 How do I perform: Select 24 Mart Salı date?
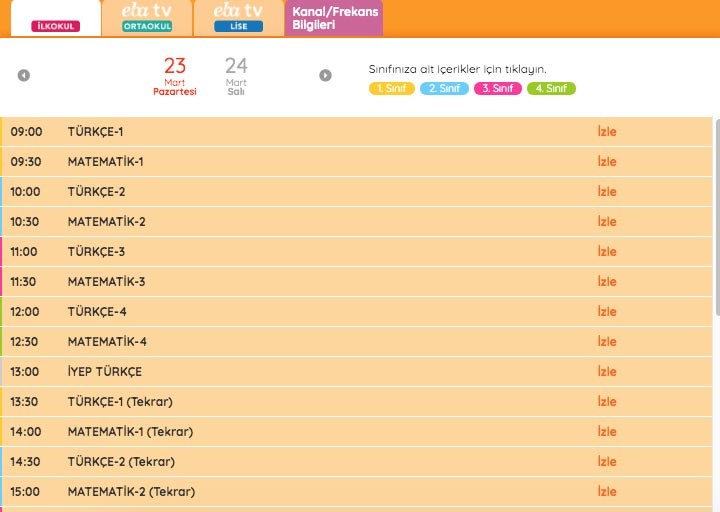coord(236,76)
